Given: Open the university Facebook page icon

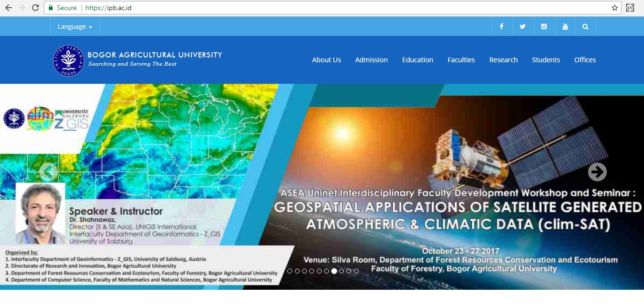Looking at the screenshot, I should point(502,26).
